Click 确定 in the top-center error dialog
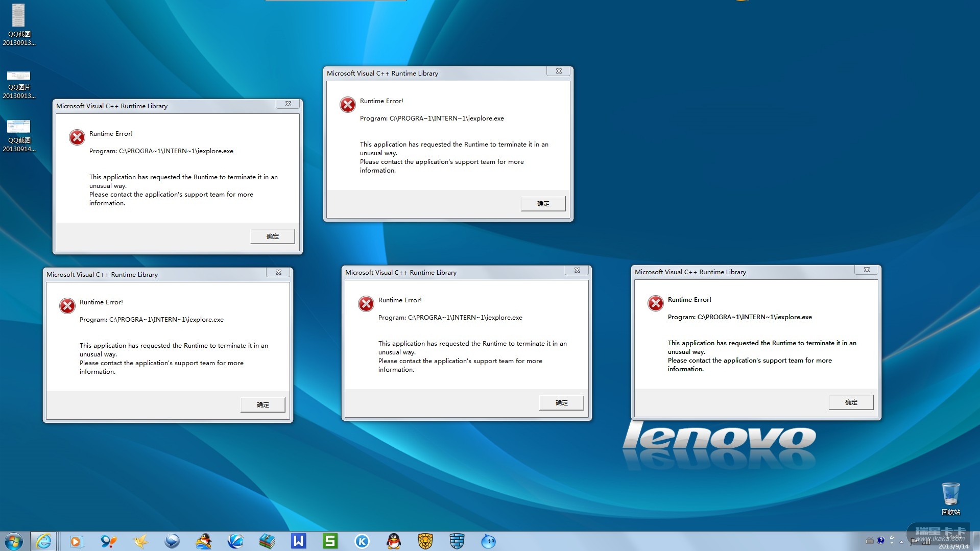Screen dimensions: 980x551 pos(543,204)
